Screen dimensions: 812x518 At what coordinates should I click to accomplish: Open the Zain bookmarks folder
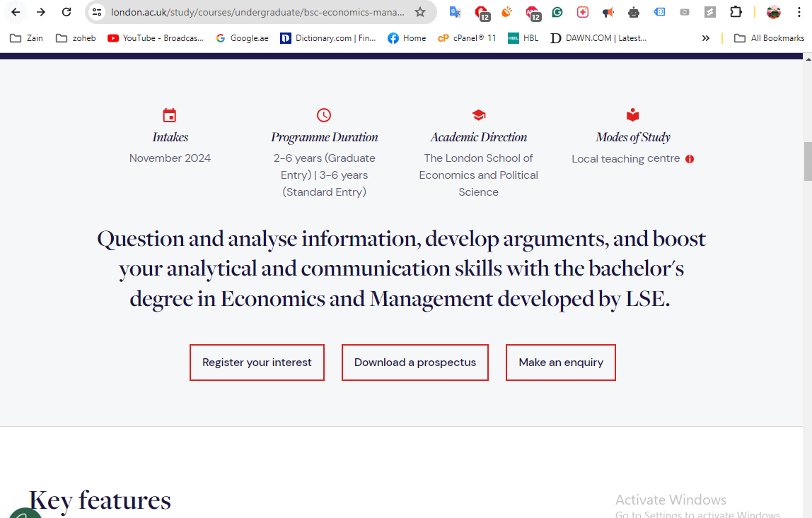click(26, 38)
